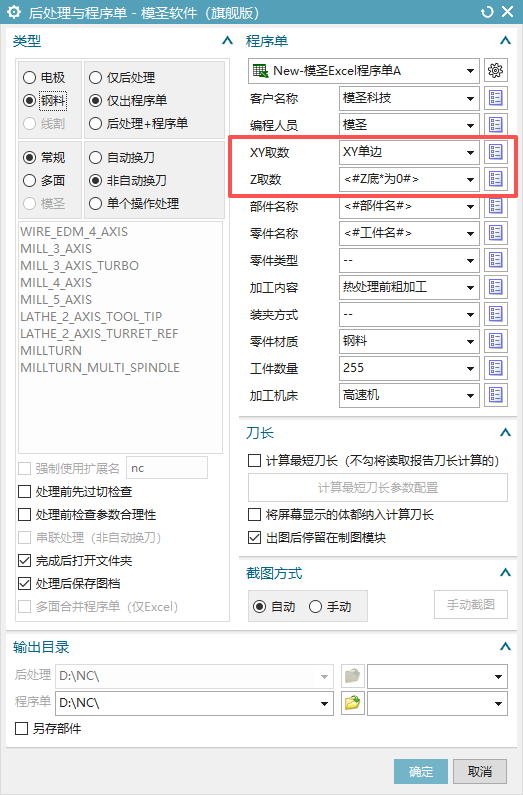Collapse the 输出目录 section header
The width and height of the screenshot is (523, 795).
click(x=505, y=646)
